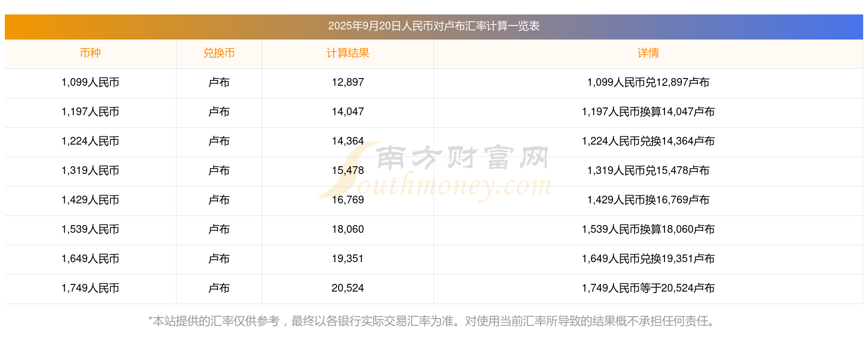Click the detail '1,224人民币兑换14,364卢布'
Viewport: 868px width, 347px height.
(648, 141)
